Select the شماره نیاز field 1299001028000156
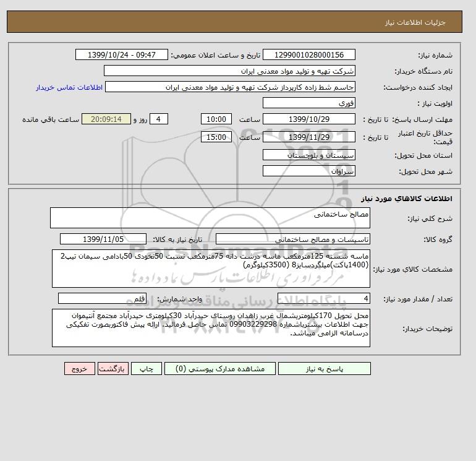 click(x=308, y=54)
